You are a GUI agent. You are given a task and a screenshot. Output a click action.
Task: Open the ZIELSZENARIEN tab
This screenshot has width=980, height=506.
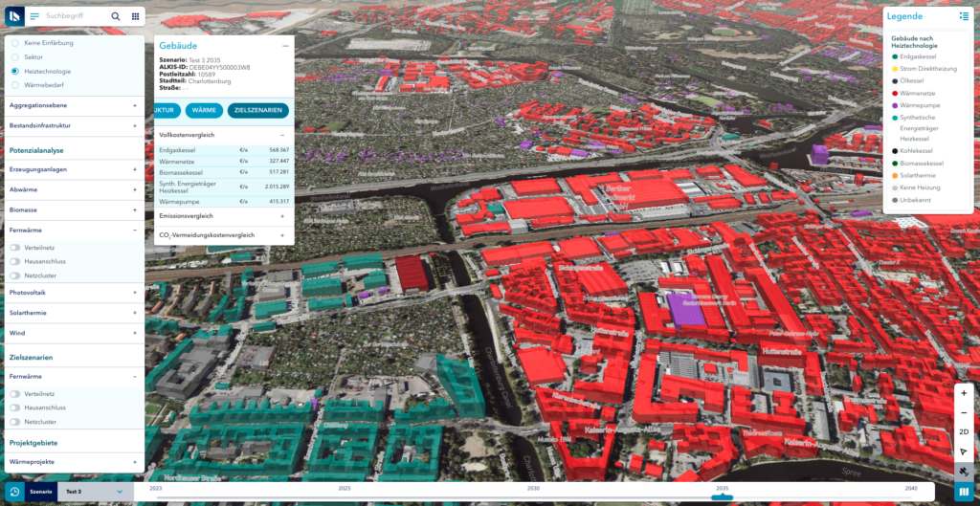click(x=257, y=110)
